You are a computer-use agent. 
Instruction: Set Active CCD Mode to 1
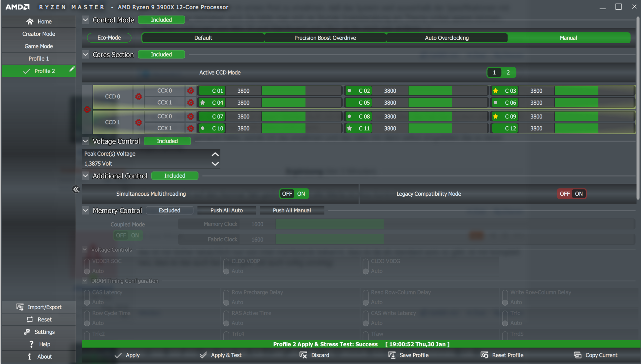494,73
